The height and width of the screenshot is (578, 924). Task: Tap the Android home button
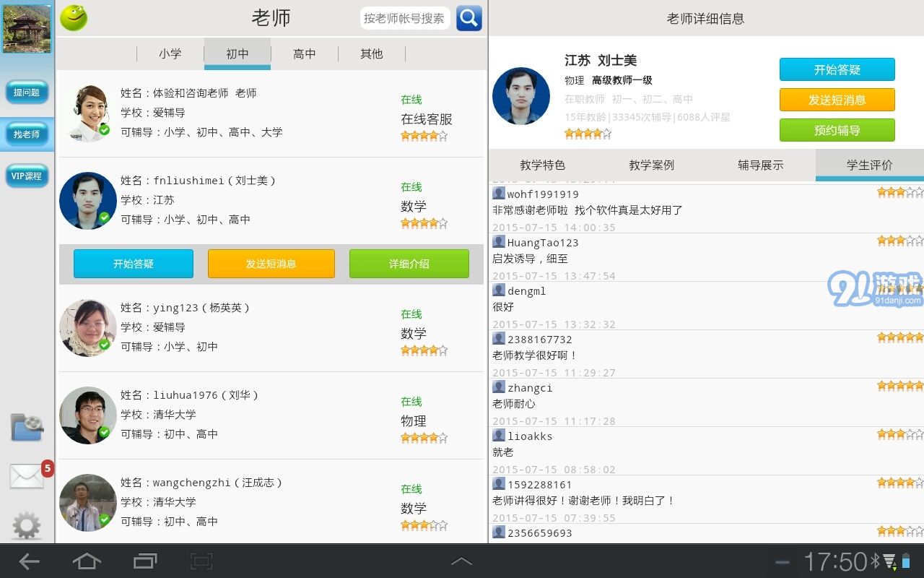[x=87, y=561]
